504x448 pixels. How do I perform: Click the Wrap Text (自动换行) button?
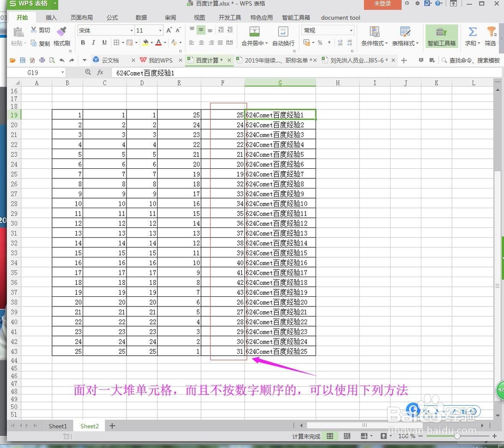[283, 36]
